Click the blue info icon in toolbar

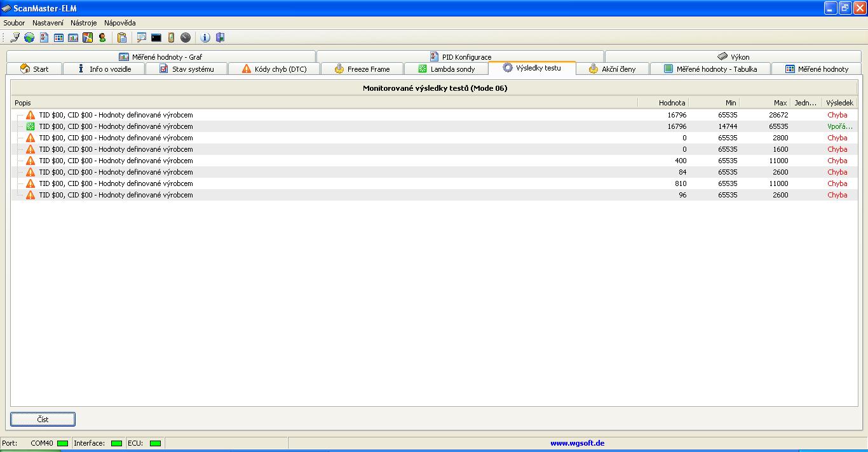tap(205, 37)
